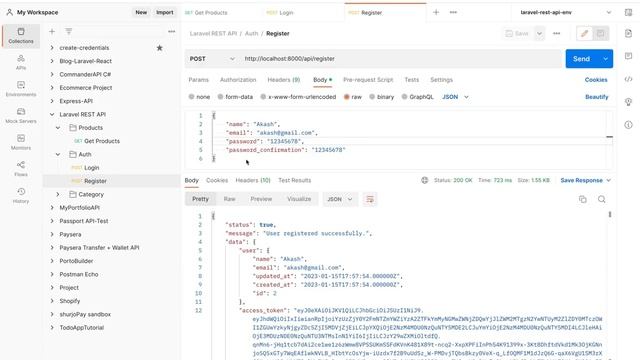Search the response with magnifier icon
Image resolution: width=640 pixels, height=360 pixels.
click(x=602, y=199)
